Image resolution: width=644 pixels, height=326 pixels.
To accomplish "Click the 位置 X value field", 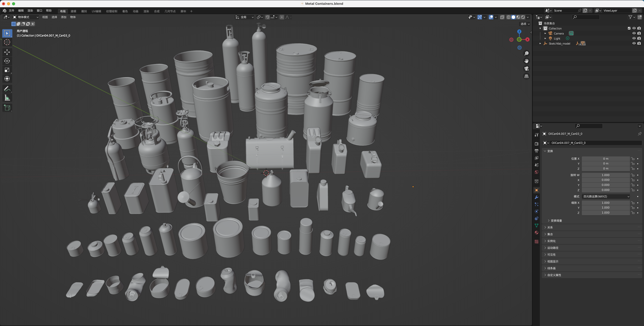I will [x=605, y=159].
